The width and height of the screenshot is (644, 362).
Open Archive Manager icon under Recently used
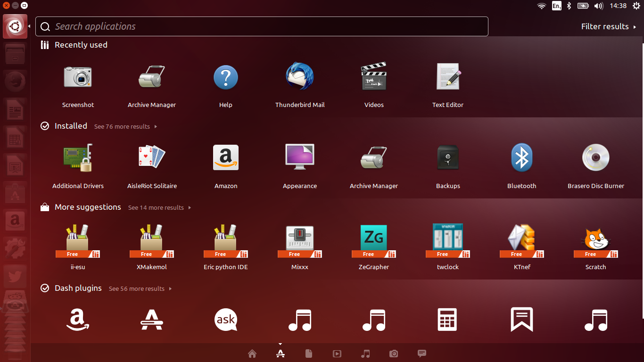pos(152,77)
